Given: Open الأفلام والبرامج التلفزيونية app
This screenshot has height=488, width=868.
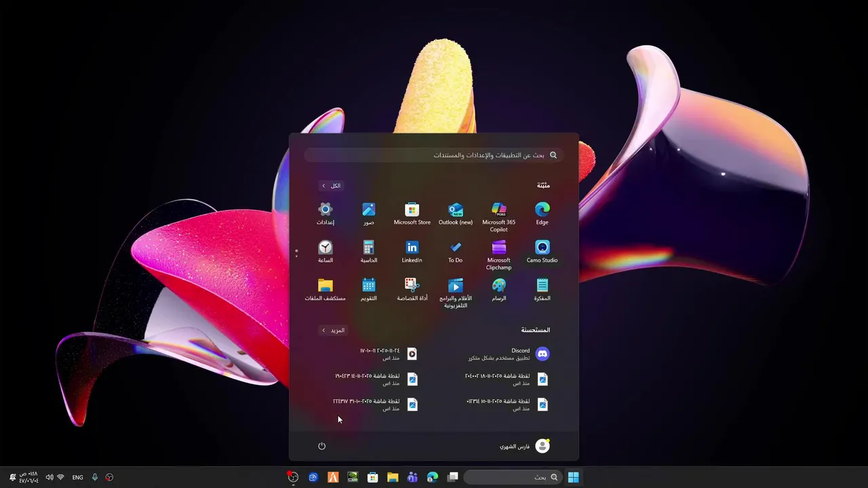Looking at the screenshot, I should [x=455, y=293].
